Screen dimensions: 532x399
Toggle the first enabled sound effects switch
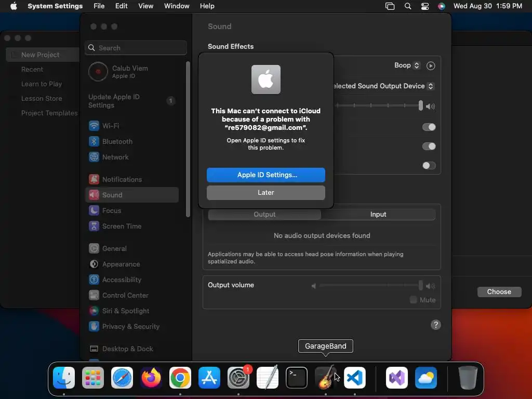tap(429, 127)
